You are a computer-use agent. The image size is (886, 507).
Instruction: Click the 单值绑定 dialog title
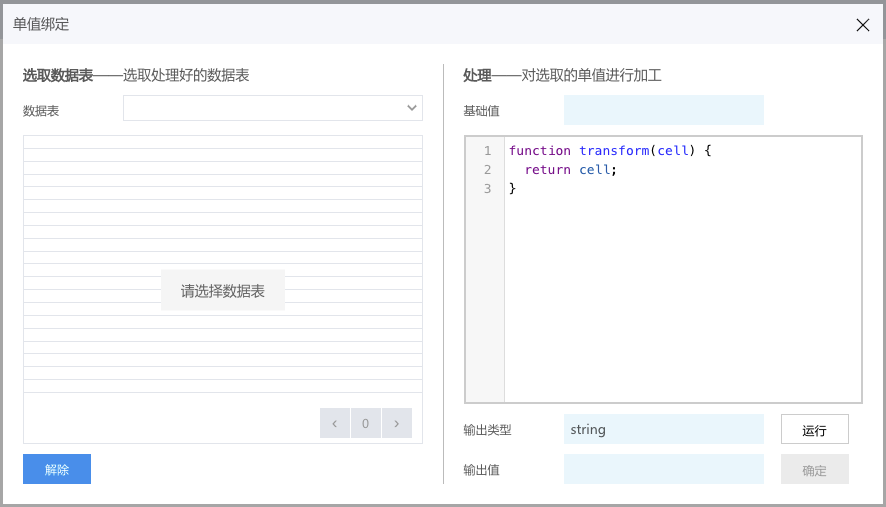click(x=41, y=24)
